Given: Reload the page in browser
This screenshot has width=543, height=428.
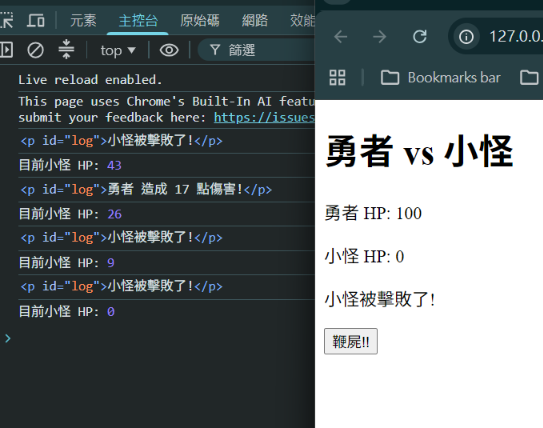Looking at the screenshot, I should pos(419,36).
